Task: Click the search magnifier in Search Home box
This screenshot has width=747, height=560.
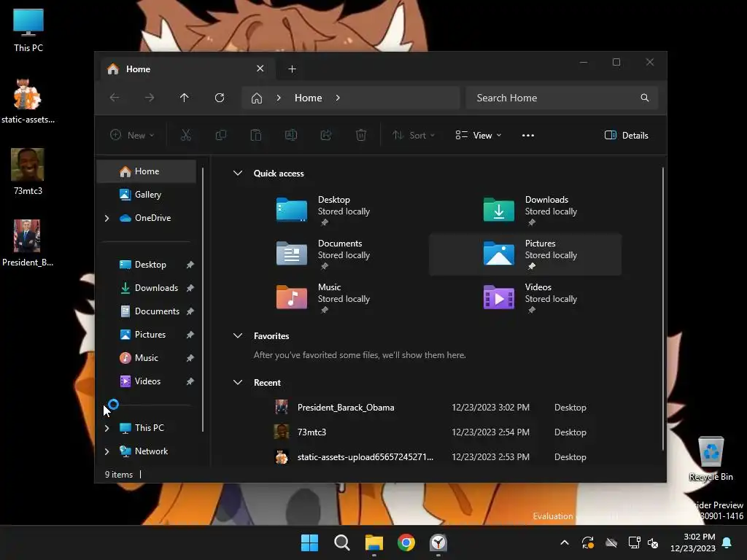Action: tap(645, 98)
